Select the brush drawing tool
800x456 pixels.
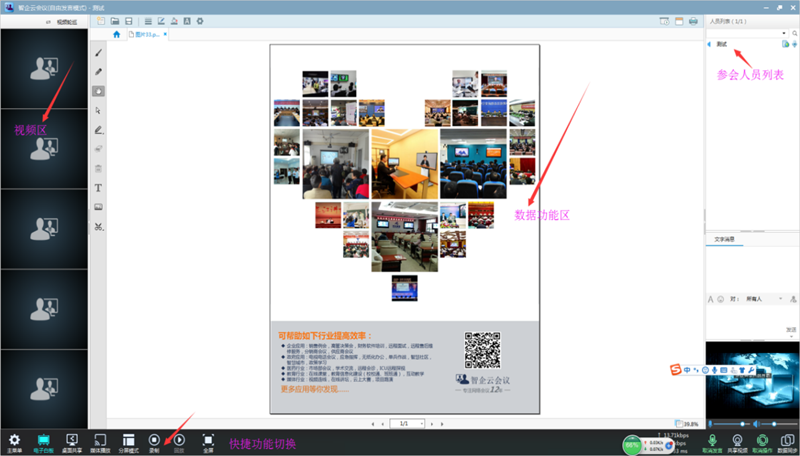[98, 53]
